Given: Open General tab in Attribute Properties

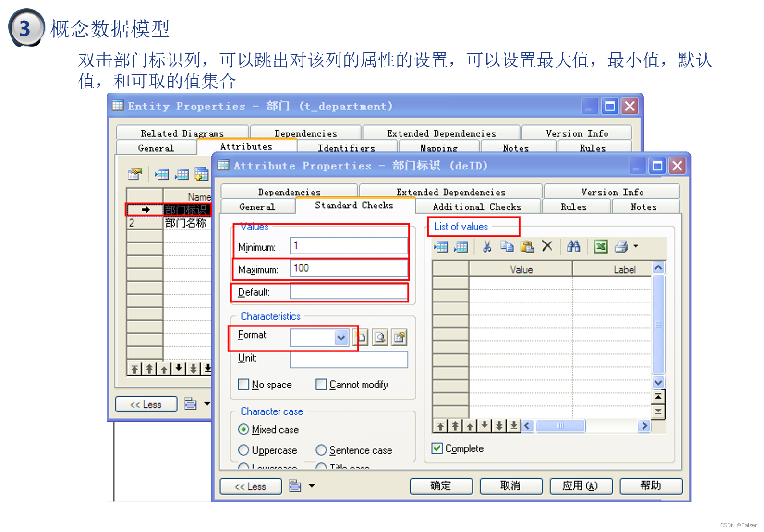Looking at the screenshot, I should pyautogui.click(x=257, y=207).
